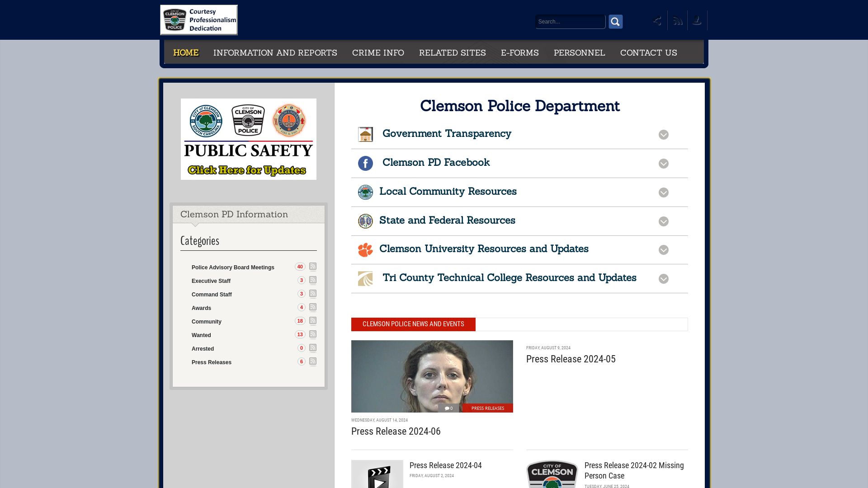
Task: Click the user login icon in header
Action: coord(697,21)
